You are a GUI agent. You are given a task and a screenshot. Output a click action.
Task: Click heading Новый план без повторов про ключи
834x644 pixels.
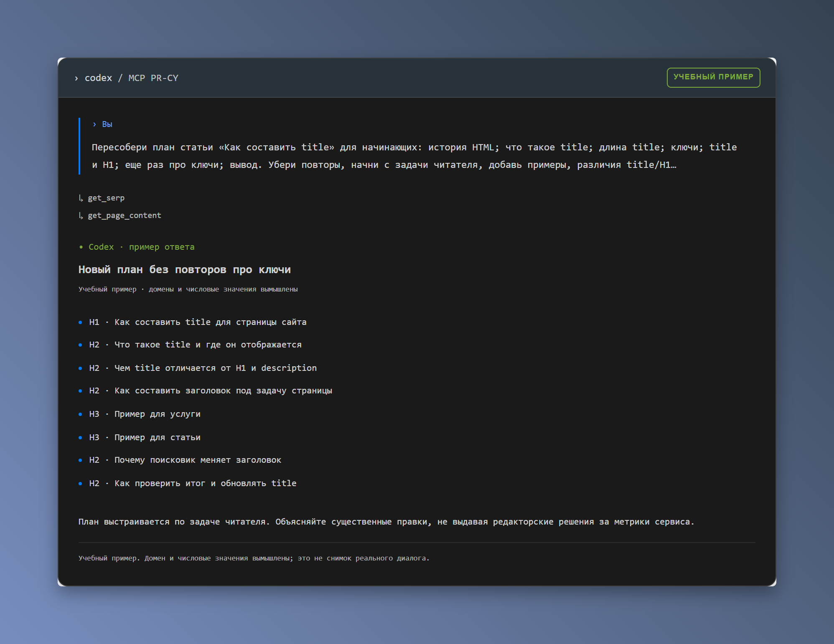coord(184,270)
